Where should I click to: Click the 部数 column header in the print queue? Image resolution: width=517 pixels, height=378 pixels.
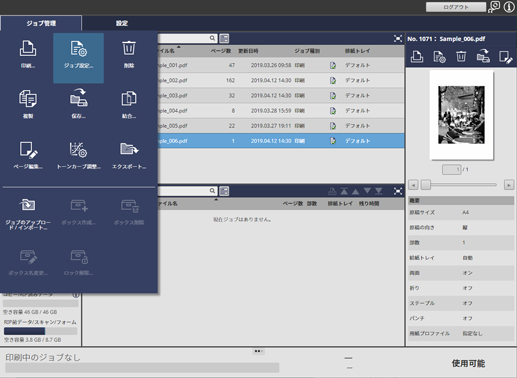(312, 204)
